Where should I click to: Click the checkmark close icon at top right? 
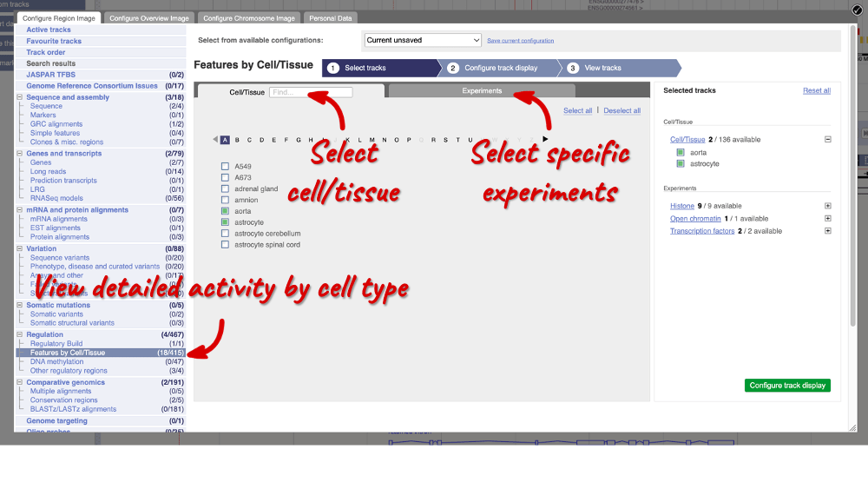pos(857,10)
